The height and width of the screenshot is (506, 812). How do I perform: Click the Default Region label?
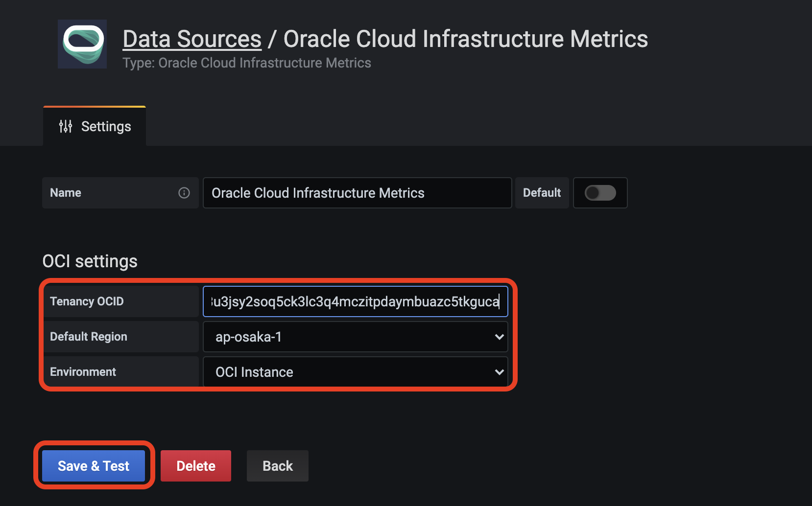[x=89, y=337]
